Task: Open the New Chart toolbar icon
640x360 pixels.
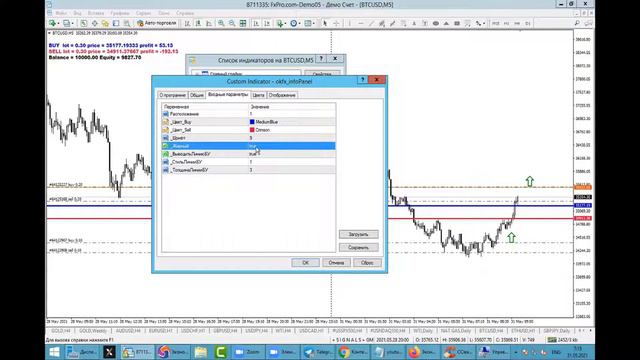Action: [53, 23]
